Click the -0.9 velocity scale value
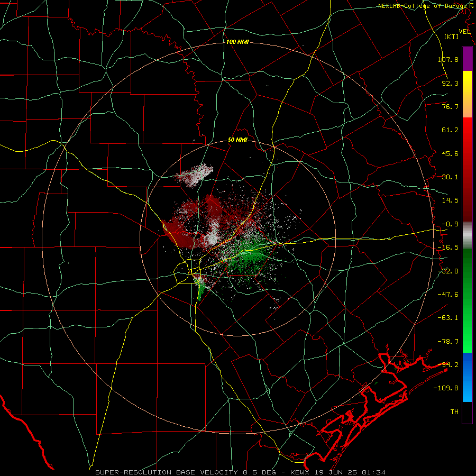The width and height of the screenshot is (476, 476). 450,224
